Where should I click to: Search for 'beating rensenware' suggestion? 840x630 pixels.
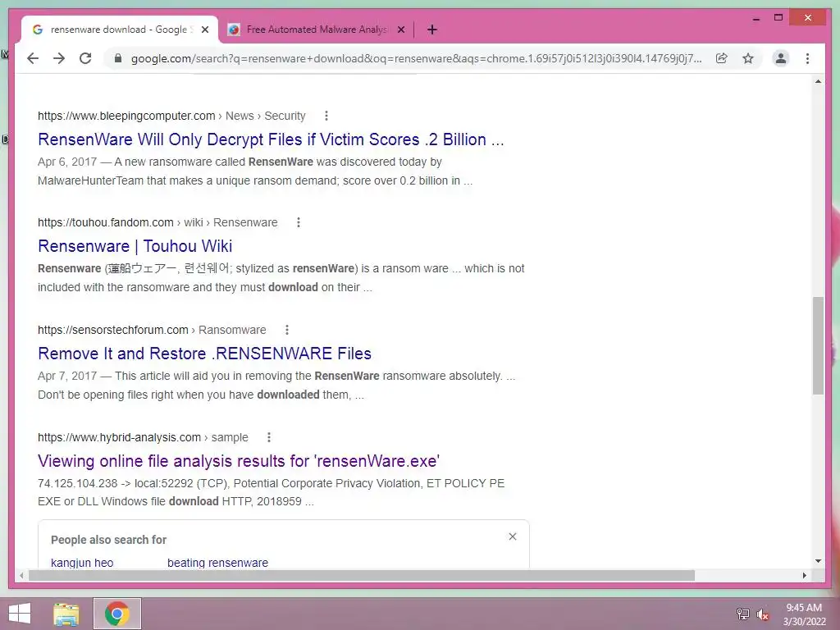tap(217, 563)
